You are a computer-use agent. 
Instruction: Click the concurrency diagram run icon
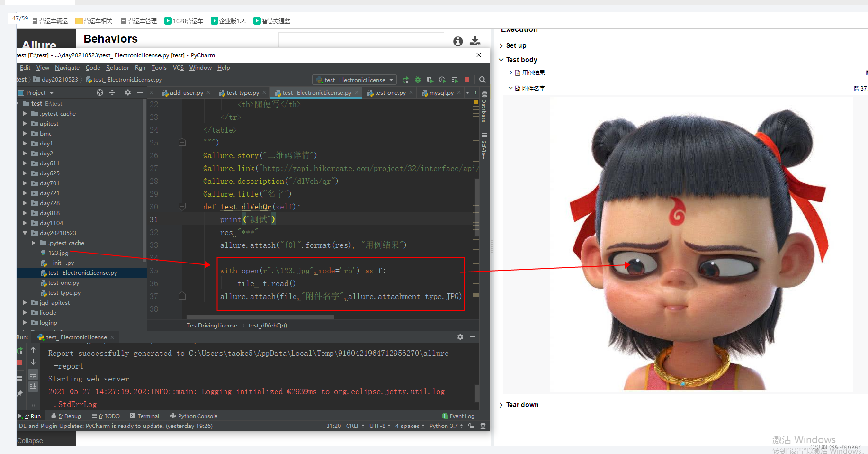pyautogui.click(x=455, y=80)
